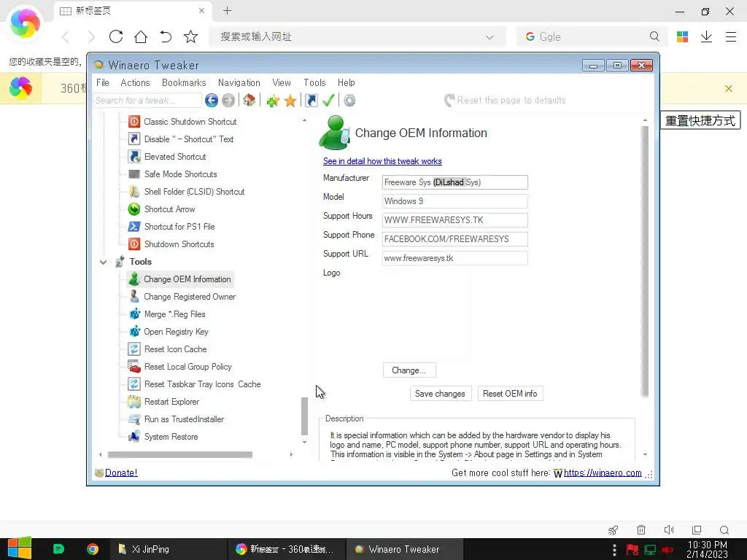Open 'See in detail how this tweak works' link
This screenshot has height=560, width=747.
(382, 161)
